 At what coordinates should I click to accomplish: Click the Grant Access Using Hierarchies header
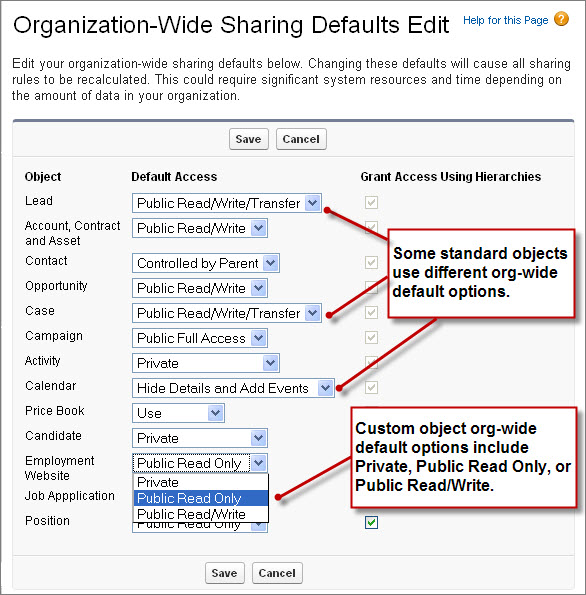click(x=451, y=177)
